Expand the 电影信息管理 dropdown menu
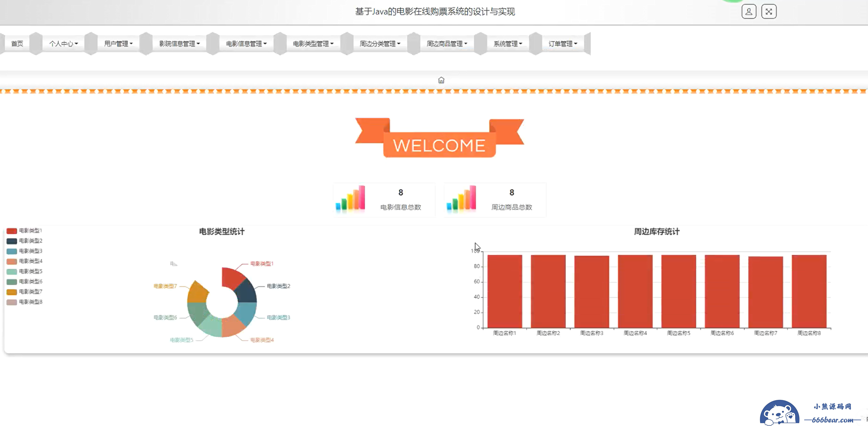This screenshot has width=868, height=426. [246, 43]
